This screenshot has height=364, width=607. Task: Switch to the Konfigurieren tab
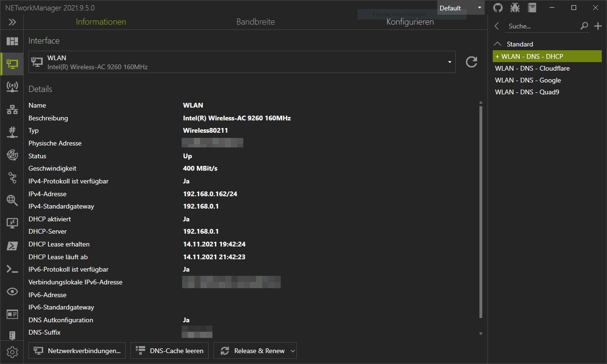pos(410,22)
